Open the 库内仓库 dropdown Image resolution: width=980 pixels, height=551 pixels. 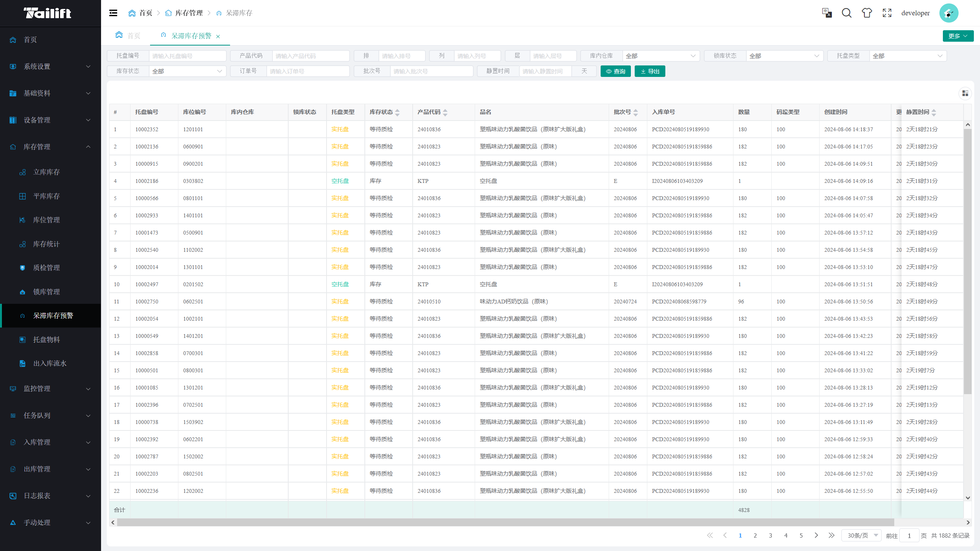[x=660, y=56]
